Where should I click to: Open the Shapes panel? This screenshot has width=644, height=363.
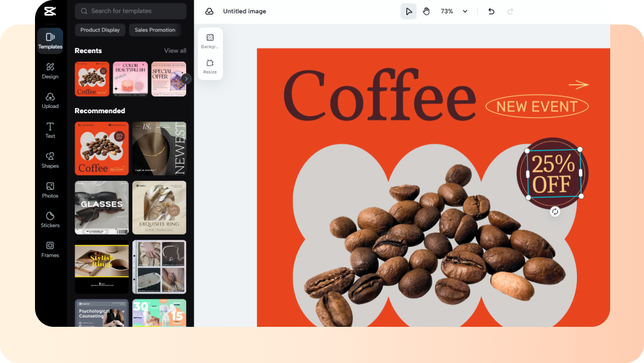50,160
